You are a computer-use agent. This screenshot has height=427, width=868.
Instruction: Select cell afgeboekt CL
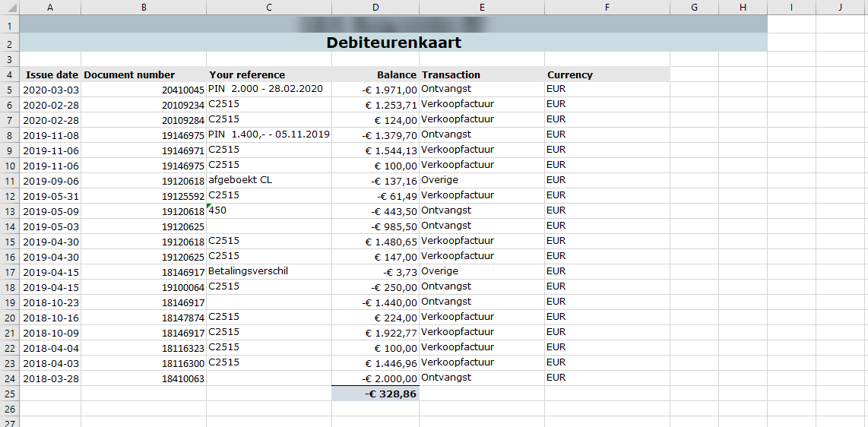(x=269, y=181)
